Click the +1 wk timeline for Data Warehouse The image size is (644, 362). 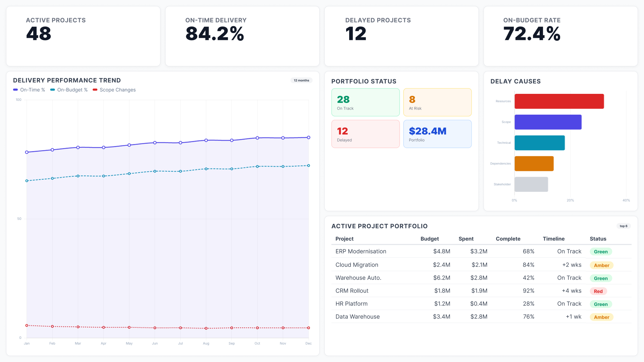pyautogui.click(x=574, y=317)
